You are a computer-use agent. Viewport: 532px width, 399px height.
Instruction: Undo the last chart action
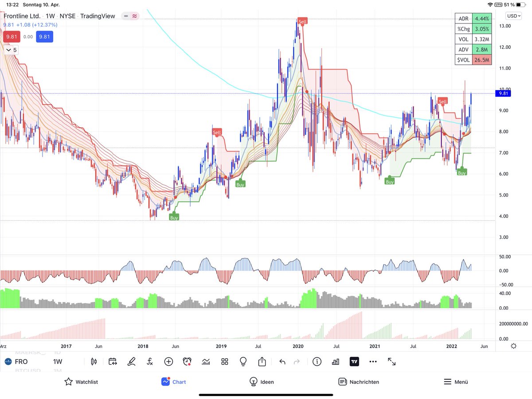coord(282,362)
